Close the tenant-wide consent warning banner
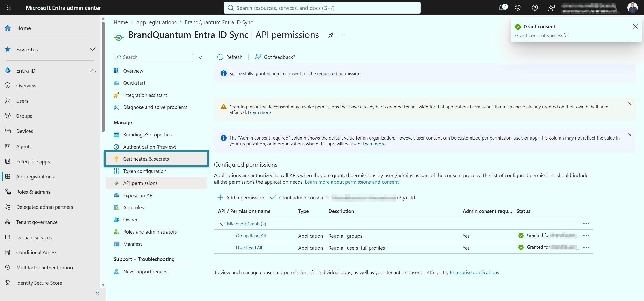The width and height of the screenshot is (644, 301). click(630, 104)
